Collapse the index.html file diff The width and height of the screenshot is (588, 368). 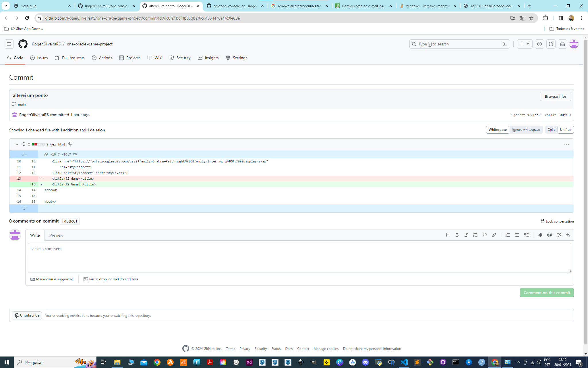tap(17, 144)
